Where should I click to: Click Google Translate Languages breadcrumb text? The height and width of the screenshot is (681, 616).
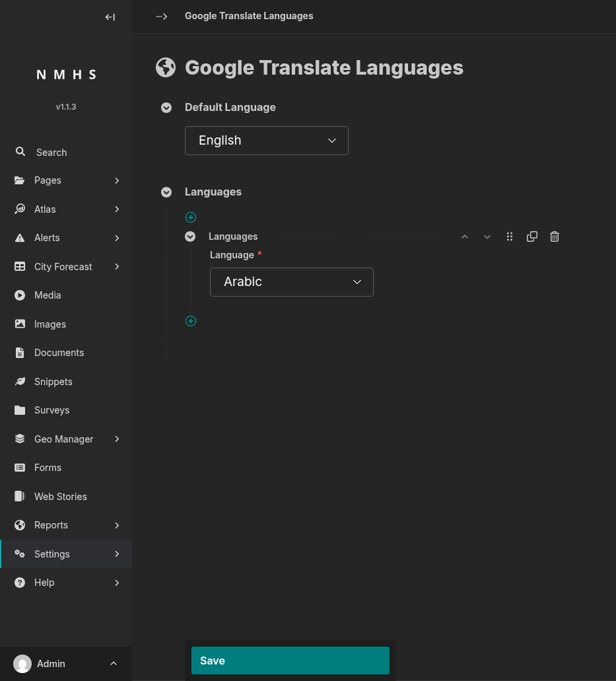click(x=249, y=16)
